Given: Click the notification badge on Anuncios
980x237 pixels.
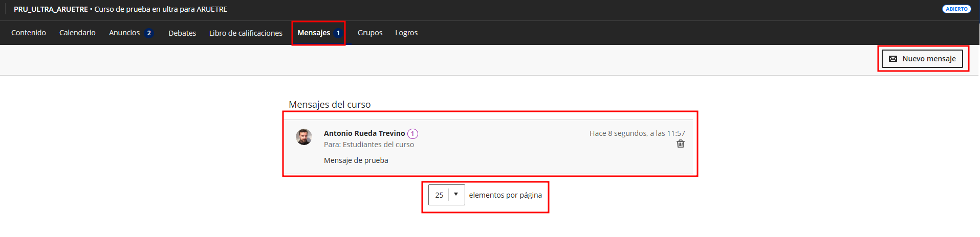Looking at the screenshot, I should (x=149, y=33).
